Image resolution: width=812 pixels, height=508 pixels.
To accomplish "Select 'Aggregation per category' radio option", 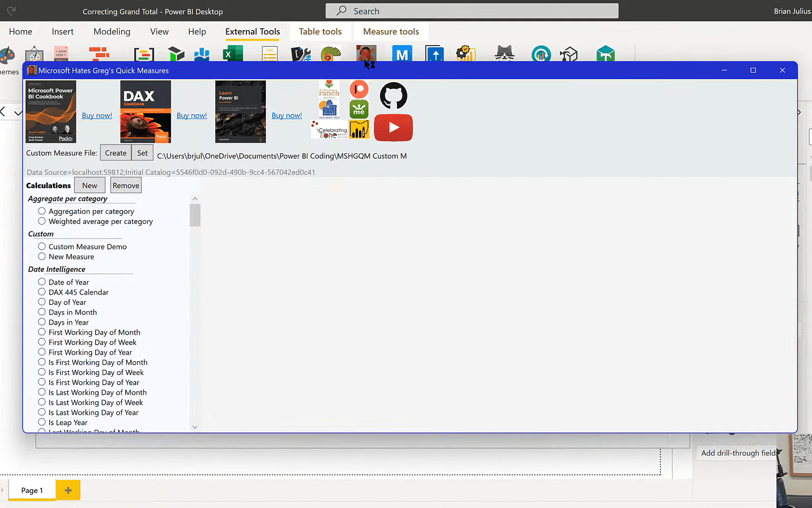I will coord(42,211).
